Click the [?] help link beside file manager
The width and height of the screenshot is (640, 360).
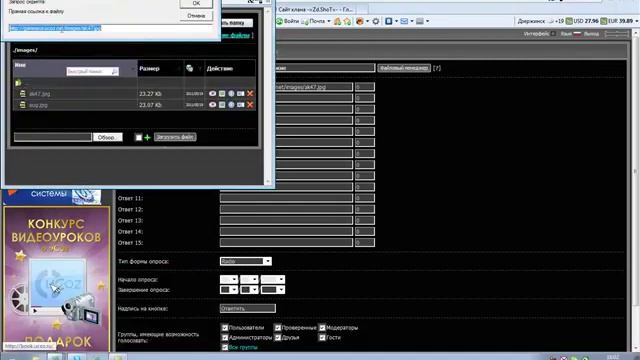pyautogui.click(x=437, y=68)
